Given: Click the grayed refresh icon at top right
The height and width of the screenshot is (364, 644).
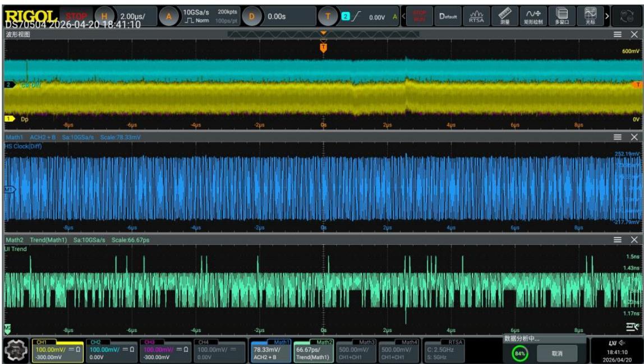Looking at the screenshot, I should pyautogui.click(x=627, y=16).
